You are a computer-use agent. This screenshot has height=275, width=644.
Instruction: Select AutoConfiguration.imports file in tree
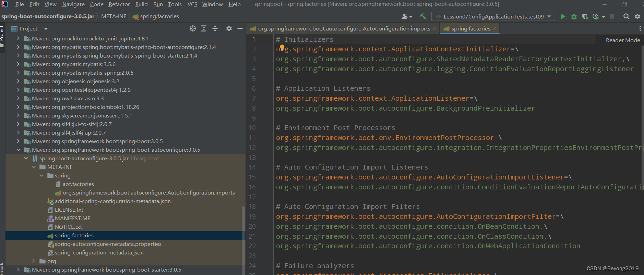point(148,193)
